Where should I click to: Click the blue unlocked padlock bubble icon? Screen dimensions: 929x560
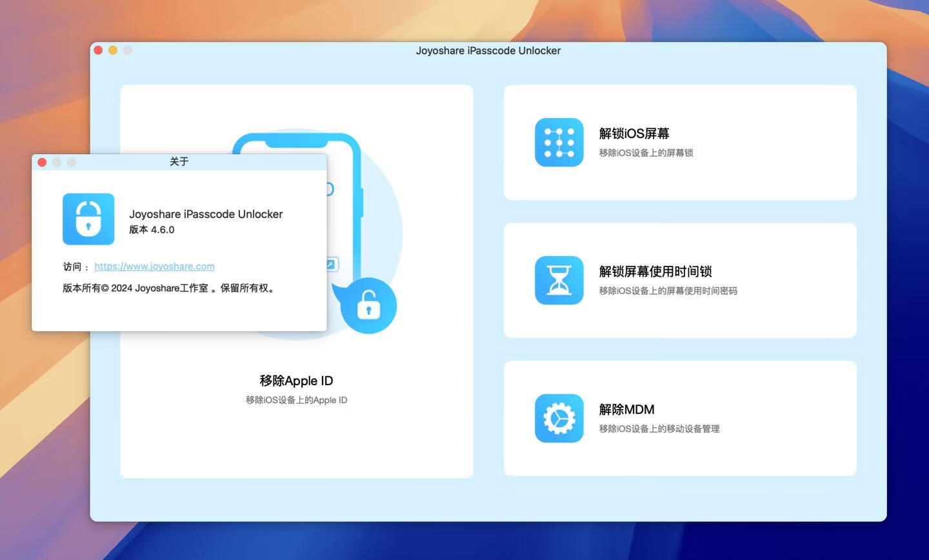[x=368, y=306]
